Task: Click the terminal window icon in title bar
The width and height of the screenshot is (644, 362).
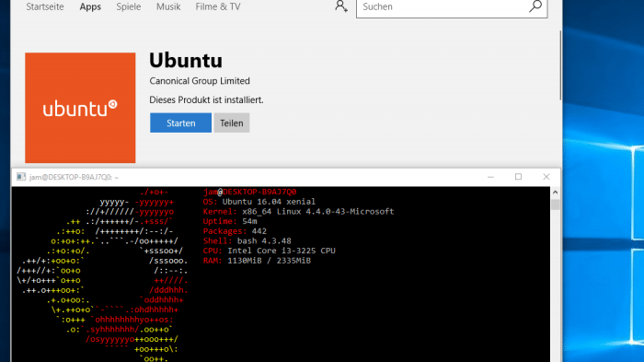Action: [21, 177]
